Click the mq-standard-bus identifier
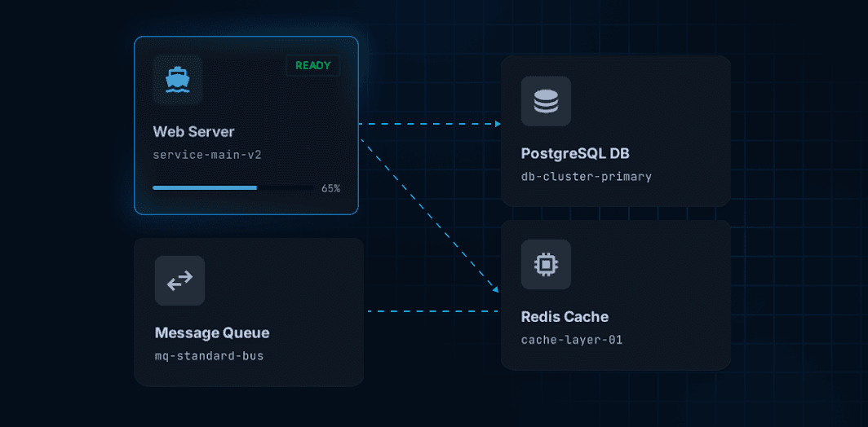868x427 pixels. tap(209, 356)
